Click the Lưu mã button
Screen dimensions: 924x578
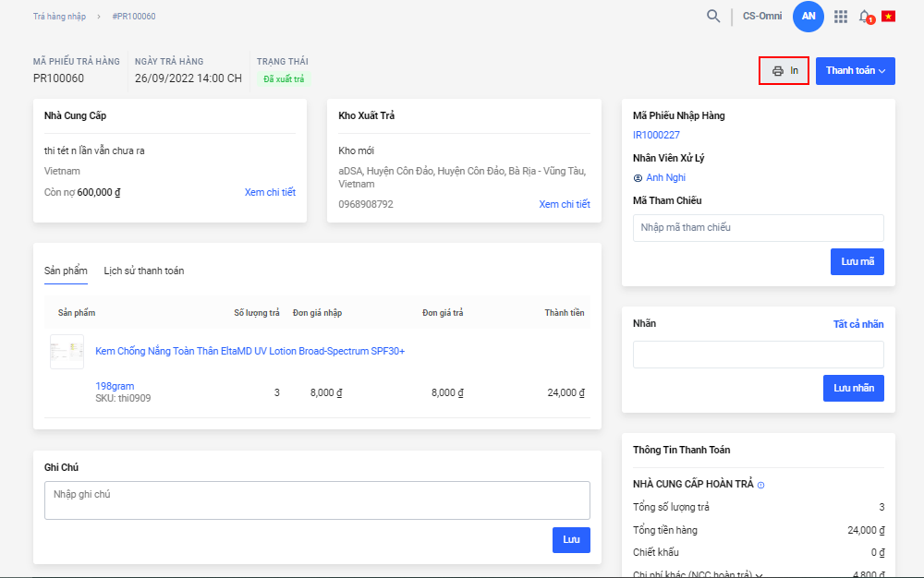click(857, 261)
